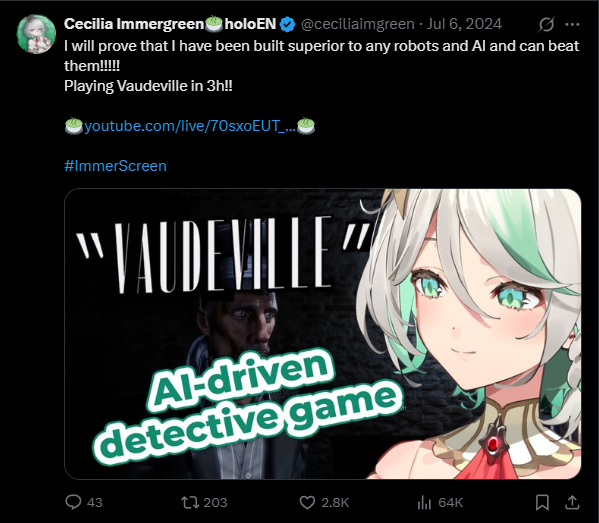Click the Cecilia Immergreen holoEN display name

170,24
